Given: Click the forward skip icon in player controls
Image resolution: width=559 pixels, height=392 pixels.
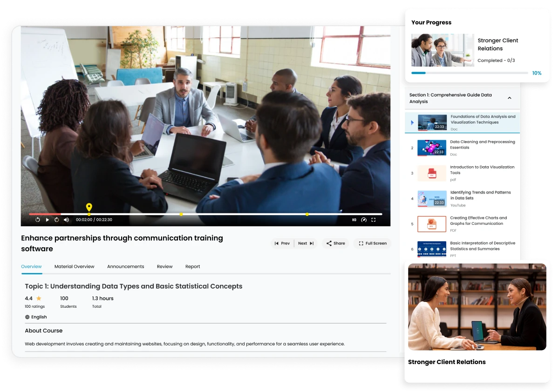Looking at the screenshot, I should click(x=56, y=219).
